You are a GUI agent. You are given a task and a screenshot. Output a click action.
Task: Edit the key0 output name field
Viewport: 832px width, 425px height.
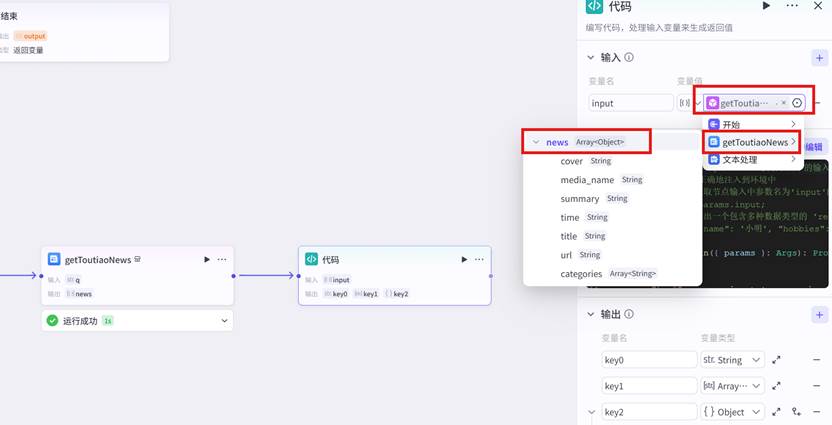click(649, 360)
